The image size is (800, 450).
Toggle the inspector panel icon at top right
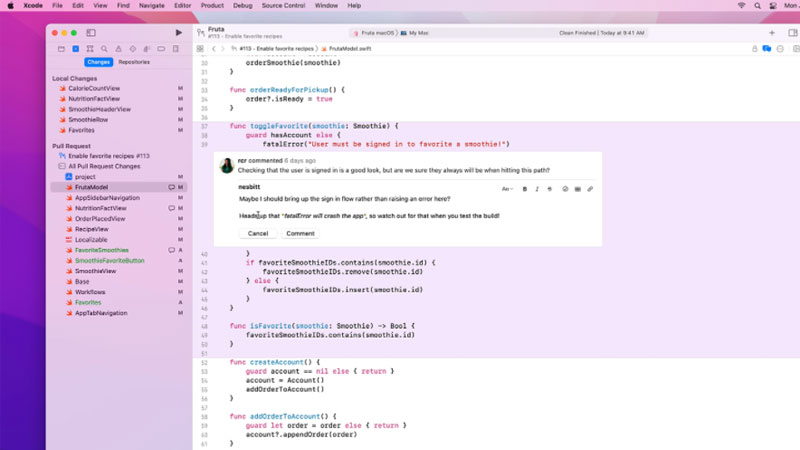793,33
